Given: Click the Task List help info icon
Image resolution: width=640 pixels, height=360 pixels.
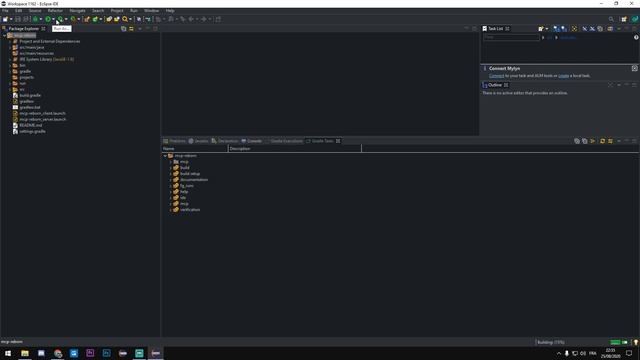Looking at the screenshot, I should [636, 38].
